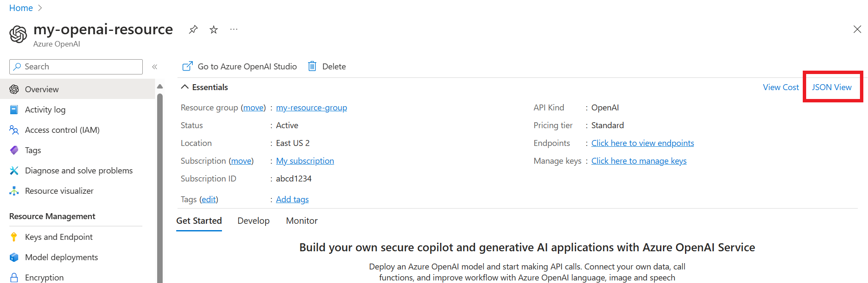Open Keys and Endpoint page
868x283 pixels.
pos(58,237)
